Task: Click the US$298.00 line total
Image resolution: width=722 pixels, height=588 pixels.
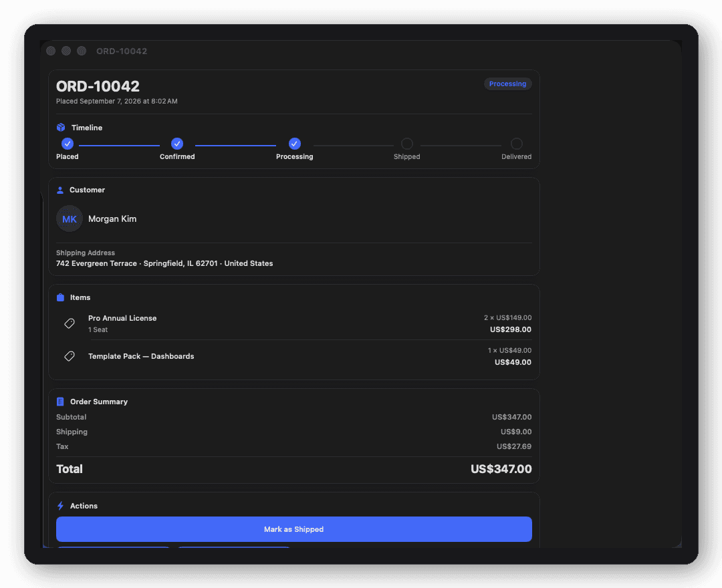Action: [511, 329]
